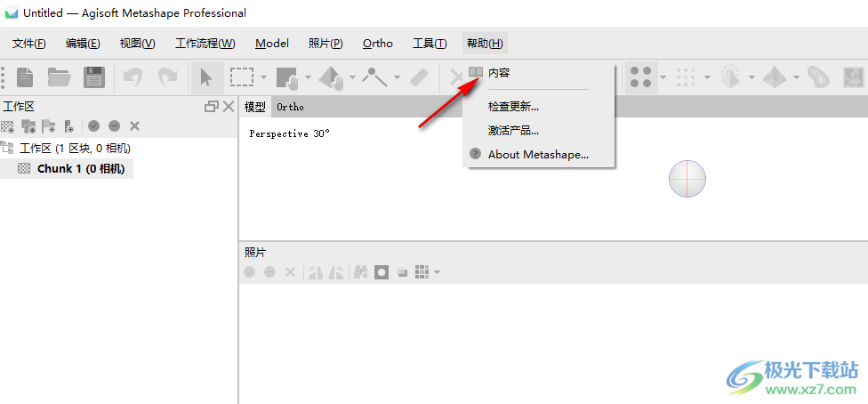Select the Move Region tool
The image size is (868, 404).
(287, 78)
